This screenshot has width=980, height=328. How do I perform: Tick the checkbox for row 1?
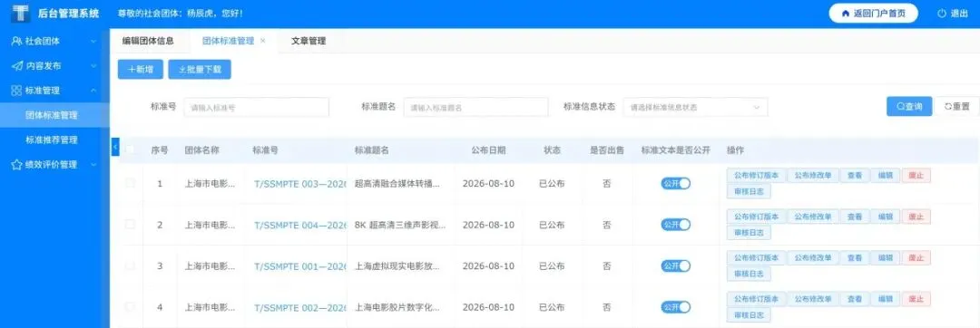130,183
